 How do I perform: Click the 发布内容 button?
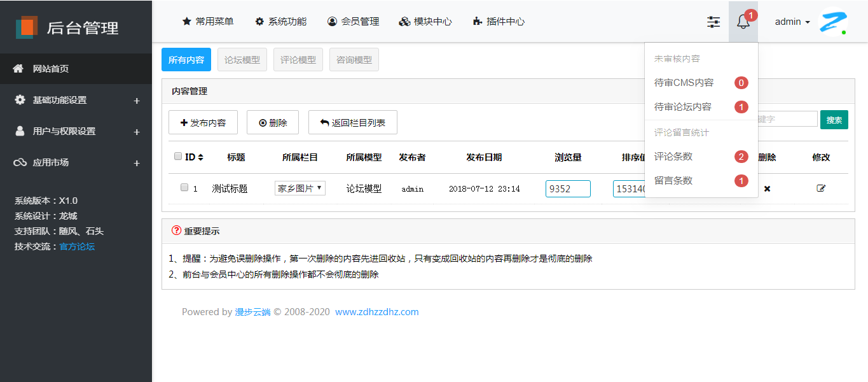(203, 123)
